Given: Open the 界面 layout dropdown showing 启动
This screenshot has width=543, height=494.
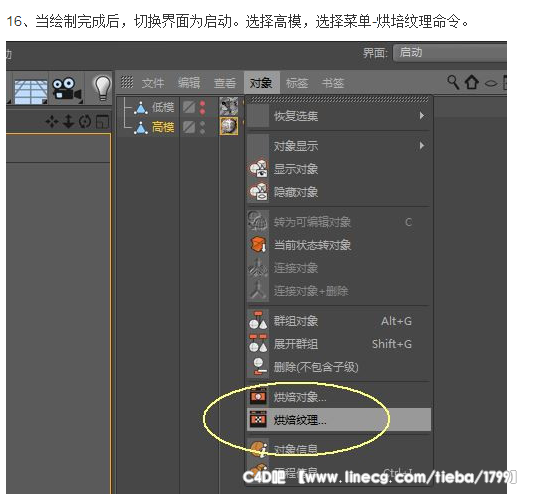Looking at the screenshot, I should (x=449, y=53).
